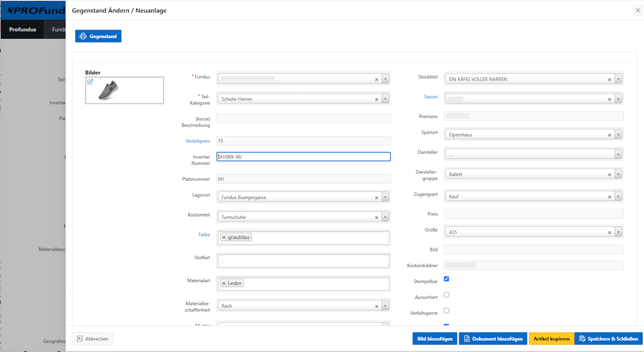The height and width of the screenshot is (352, 644).
Task: Clear the Stücktitel selection
Action: point(609,79)
